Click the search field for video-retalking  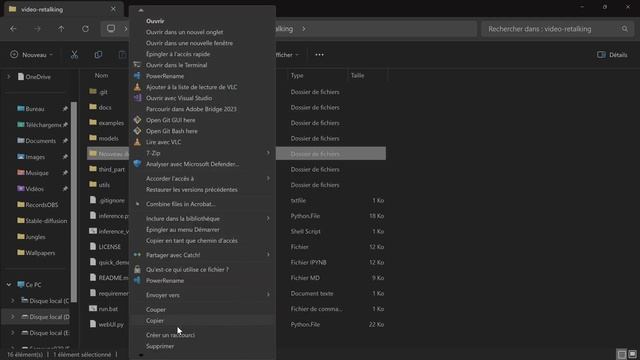coord(557,29)
